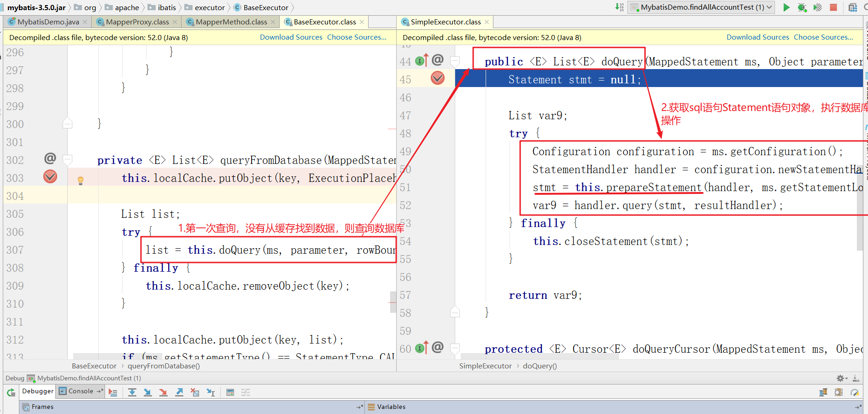This screenshot has height=414, width=868.
Task: Close the MybatisDemo.java tab
Action: click(x=85, y=22)
